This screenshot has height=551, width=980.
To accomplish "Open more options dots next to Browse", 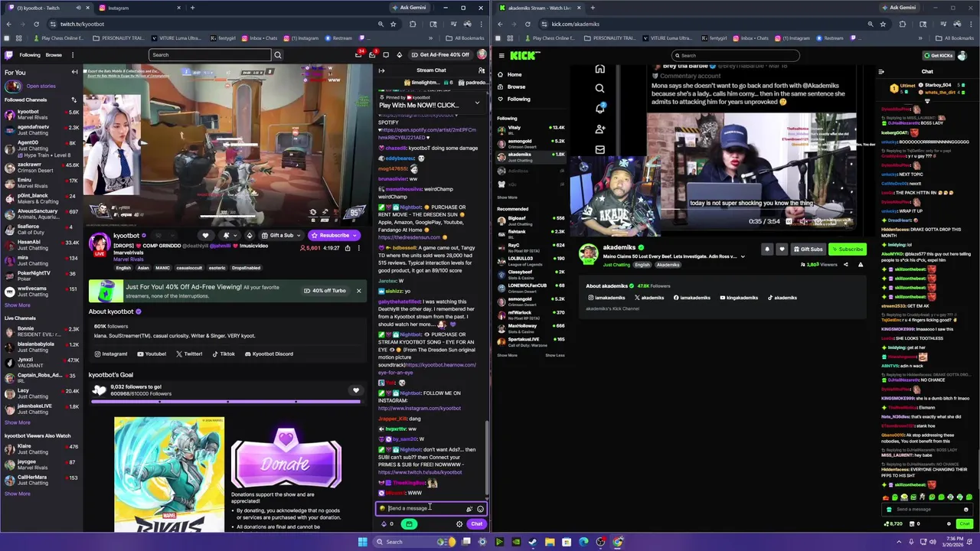I will (73, 55).
